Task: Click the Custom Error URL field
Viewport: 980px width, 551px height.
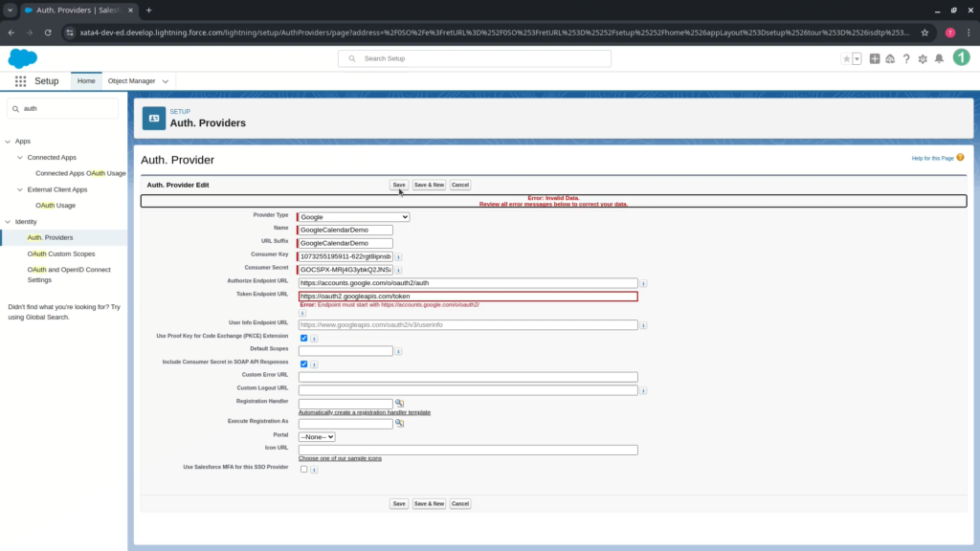Action: coord(468,377)
